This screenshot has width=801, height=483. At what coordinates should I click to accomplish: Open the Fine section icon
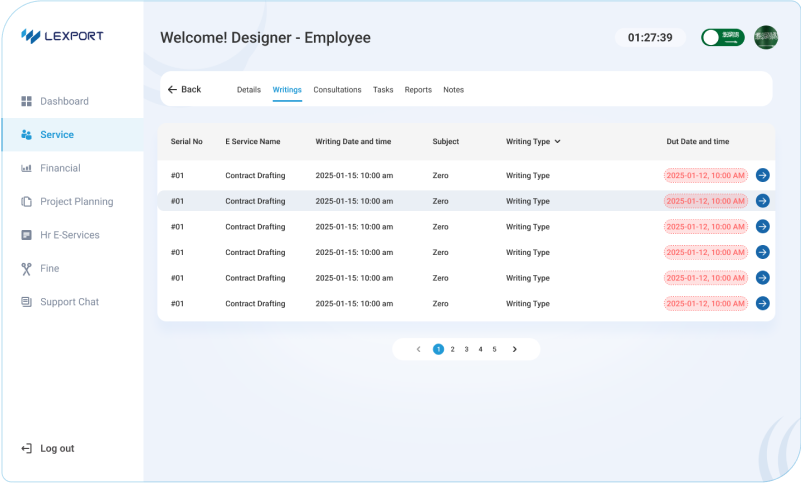point(27,268)
